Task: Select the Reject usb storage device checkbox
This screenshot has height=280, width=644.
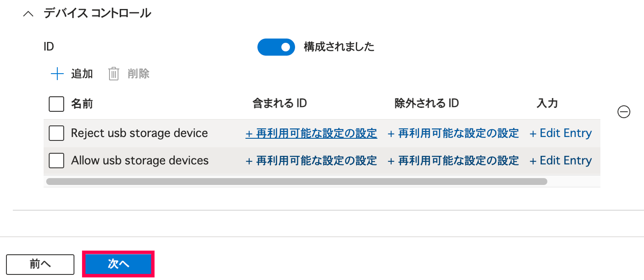Action: (56, 133)
